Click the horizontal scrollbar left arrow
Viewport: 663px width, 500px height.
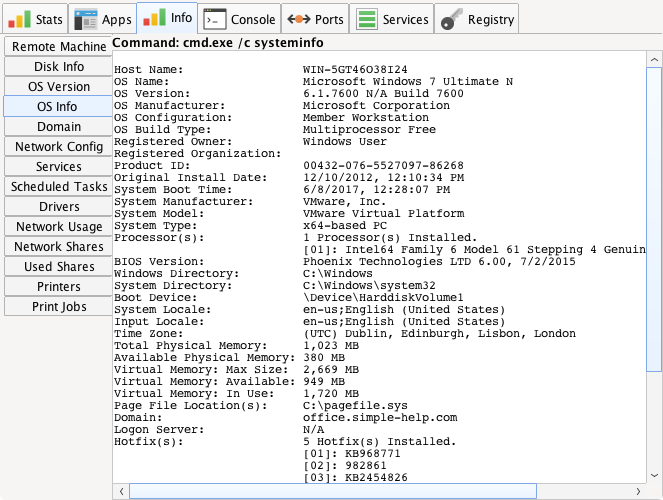tap(121, 491)
